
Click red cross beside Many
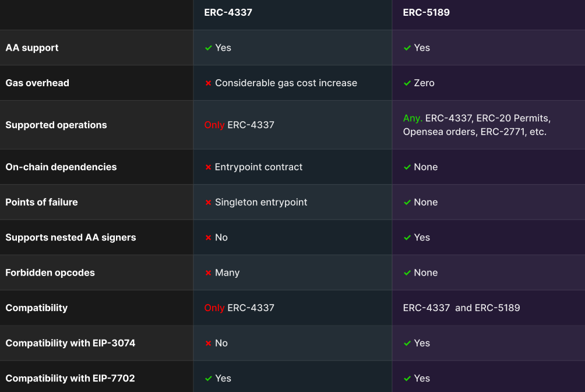208,273
